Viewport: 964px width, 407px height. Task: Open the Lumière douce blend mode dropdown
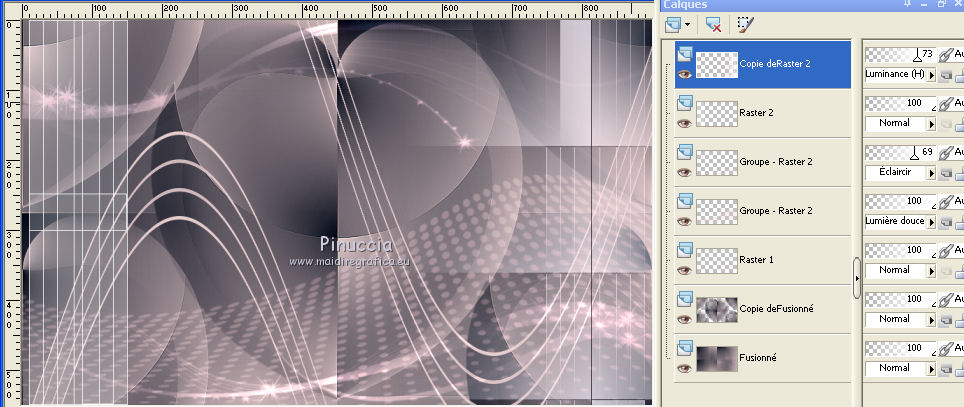coord(931,222)
